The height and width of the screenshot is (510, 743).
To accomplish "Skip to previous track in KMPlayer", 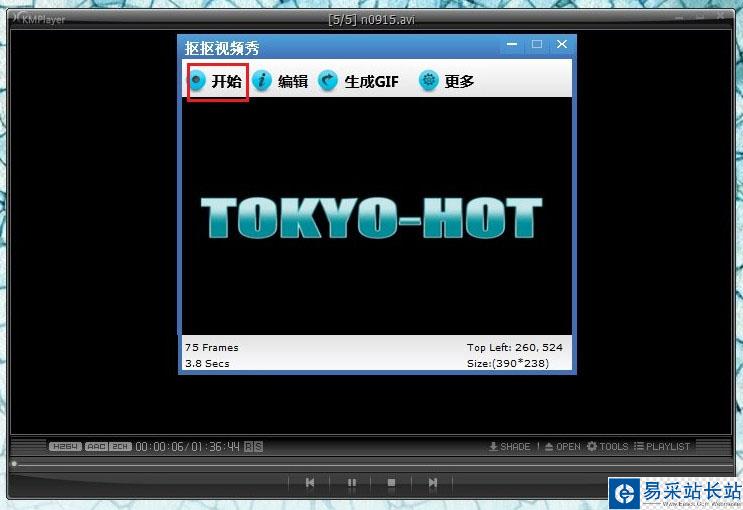I will (310, 483).
